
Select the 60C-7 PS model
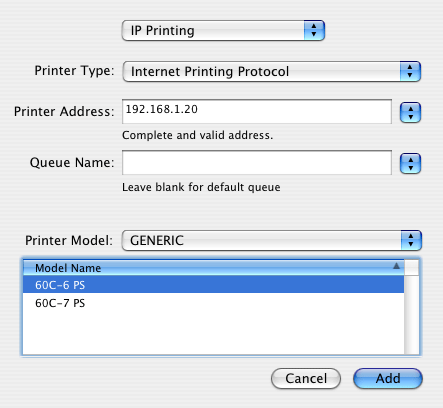(x=213, y=303)
